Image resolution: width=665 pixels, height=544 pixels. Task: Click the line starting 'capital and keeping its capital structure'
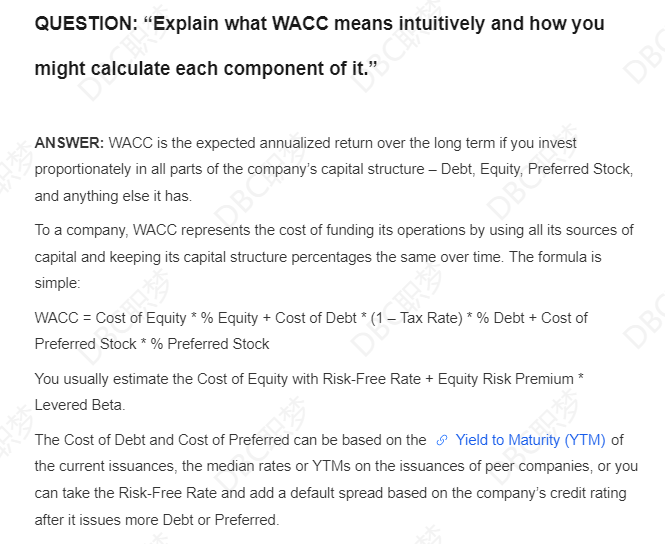(x=318, y=257)
